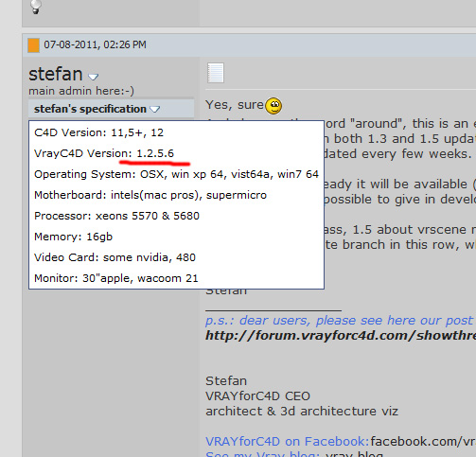
Task: Click the notepad post icon above "Yes, sure"
Action: coord(216,73)
